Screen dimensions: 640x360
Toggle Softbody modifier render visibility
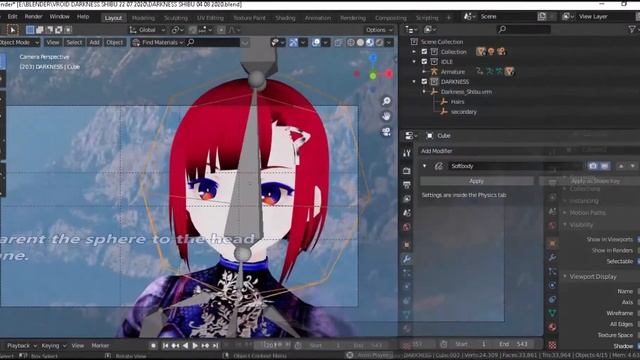[593, 166]
